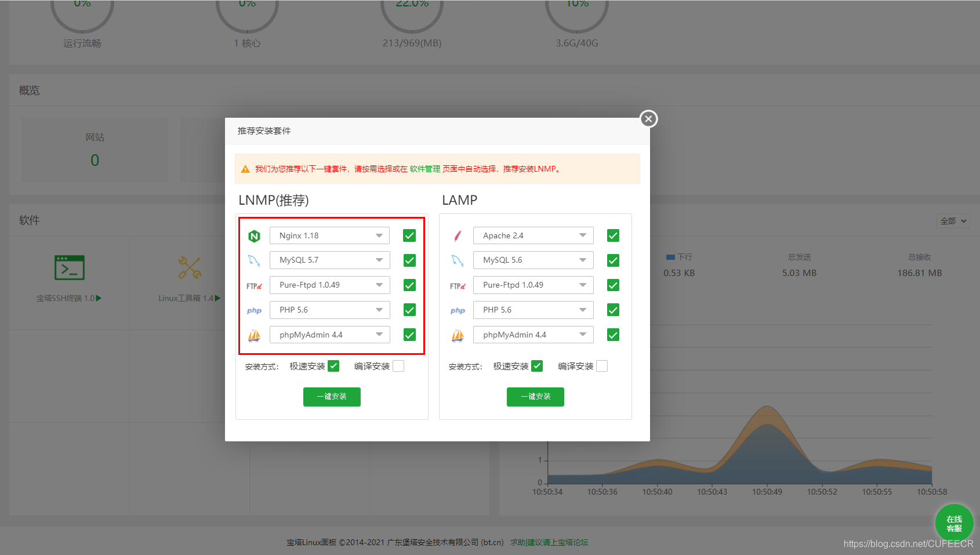Screen dimensions: 980x555
Task: Click 一键安装 button for LNMP
Action: coord(332,397)
